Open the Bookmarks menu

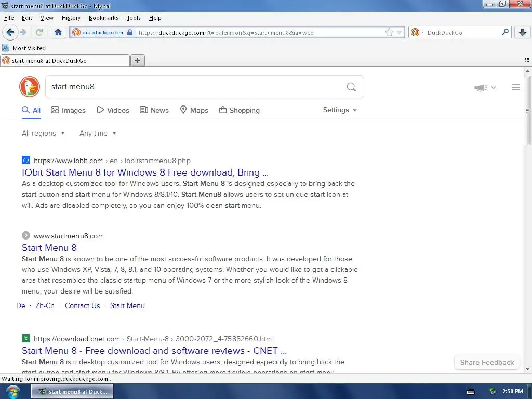click(x=103, y=18)
